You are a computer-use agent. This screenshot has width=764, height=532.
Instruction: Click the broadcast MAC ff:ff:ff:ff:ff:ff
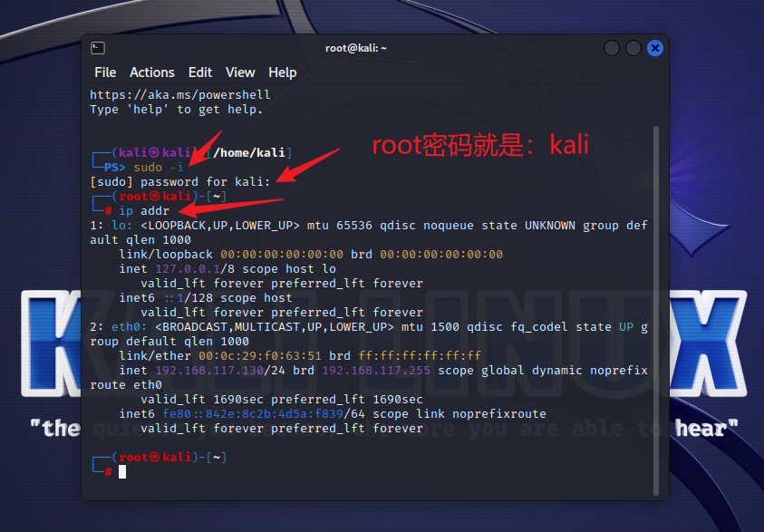click(420, 355)
